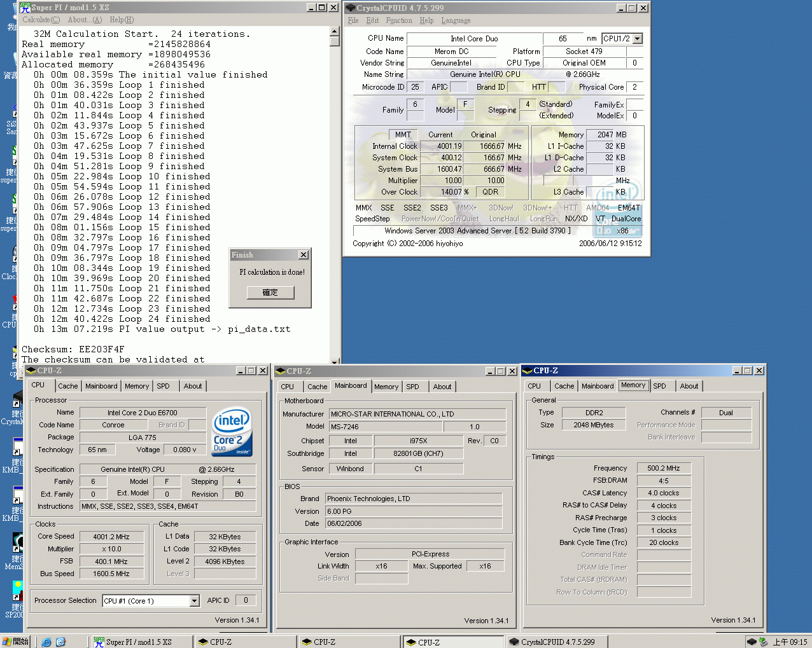The height and width of the screenshot is (648, 812).
Task: Switch to CrystalCPUID via the taskbar button
Action: [x=557, y=642]
